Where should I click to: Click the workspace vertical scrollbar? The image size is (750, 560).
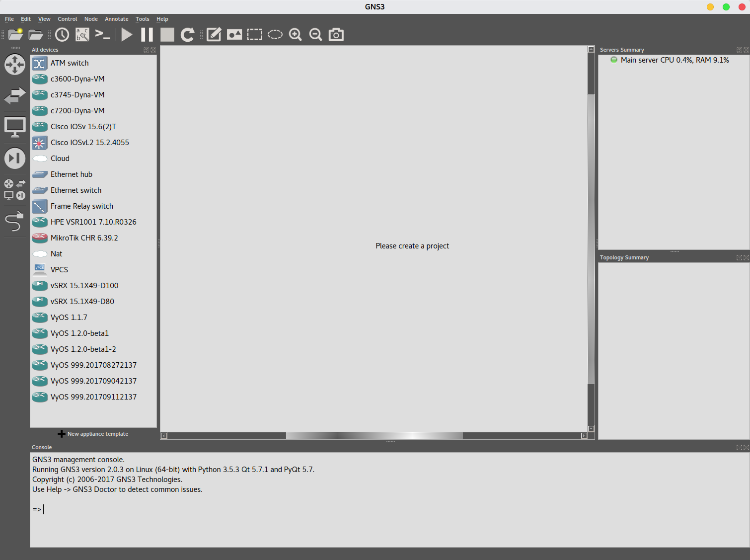click(591, 240)
